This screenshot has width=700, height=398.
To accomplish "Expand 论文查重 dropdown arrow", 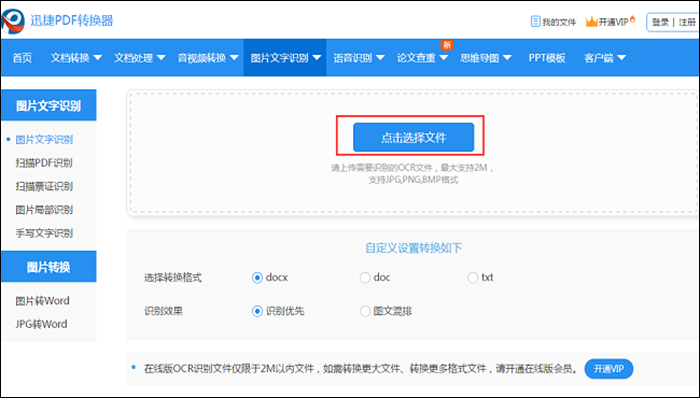I will click(x=443, y=58).
